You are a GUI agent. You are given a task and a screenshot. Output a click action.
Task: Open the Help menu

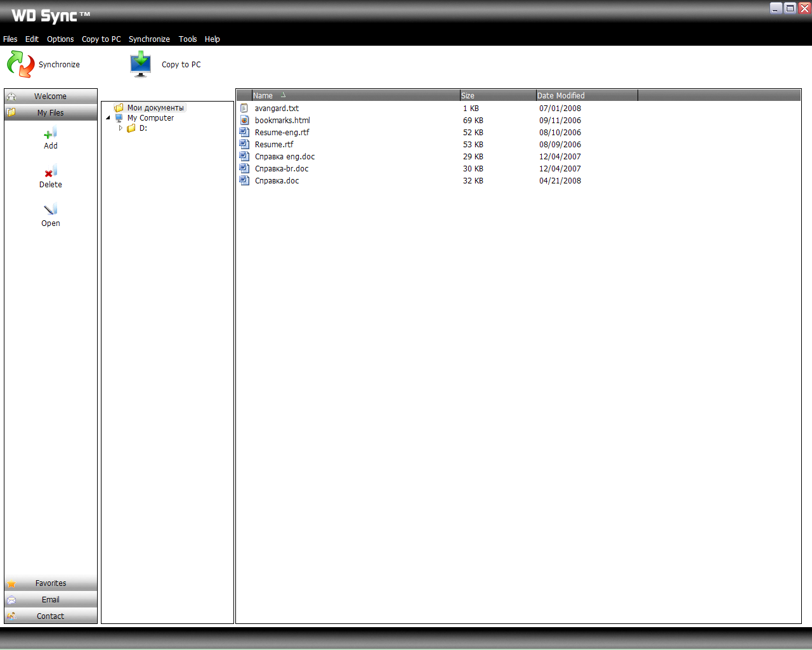point(212,39)
